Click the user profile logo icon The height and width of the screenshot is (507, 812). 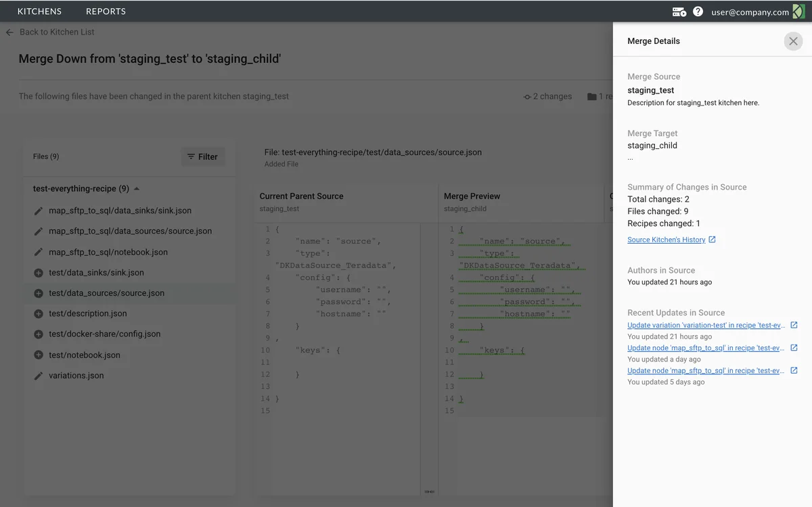pyautogui.click(x=798, y=12)
